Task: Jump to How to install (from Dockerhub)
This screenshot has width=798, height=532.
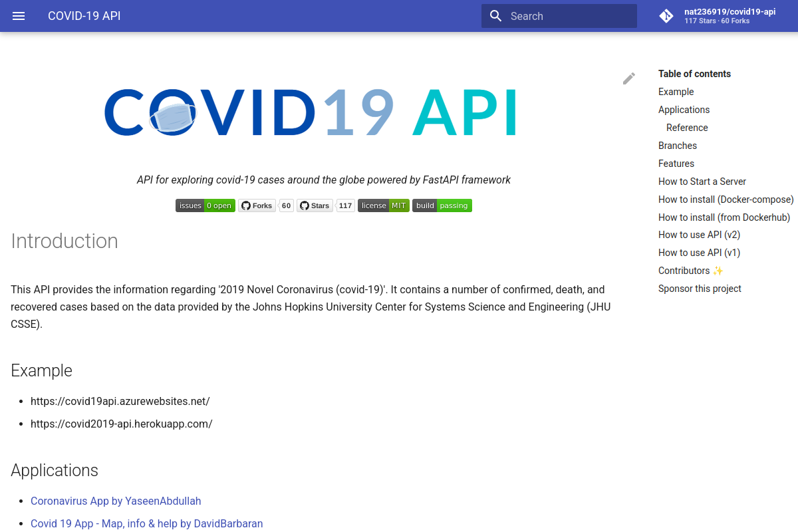Action: pos(724,217)
